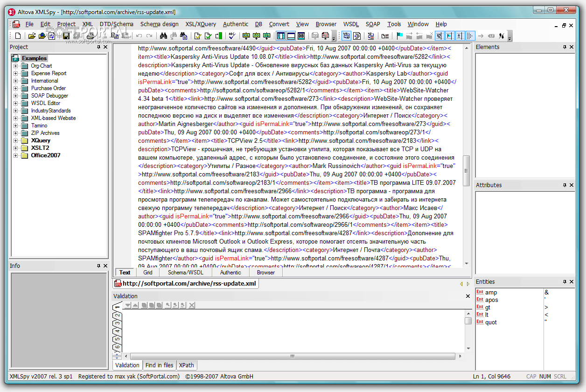Expand the Org-Chart folder
586x392 pixels.
[x=15, y=66]
